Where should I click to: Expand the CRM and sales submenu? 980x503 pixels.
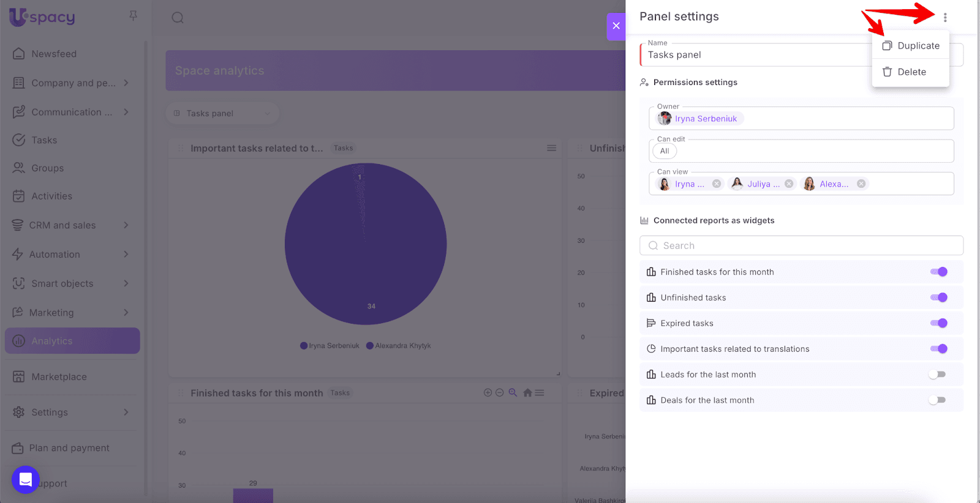tap(126, 225)
